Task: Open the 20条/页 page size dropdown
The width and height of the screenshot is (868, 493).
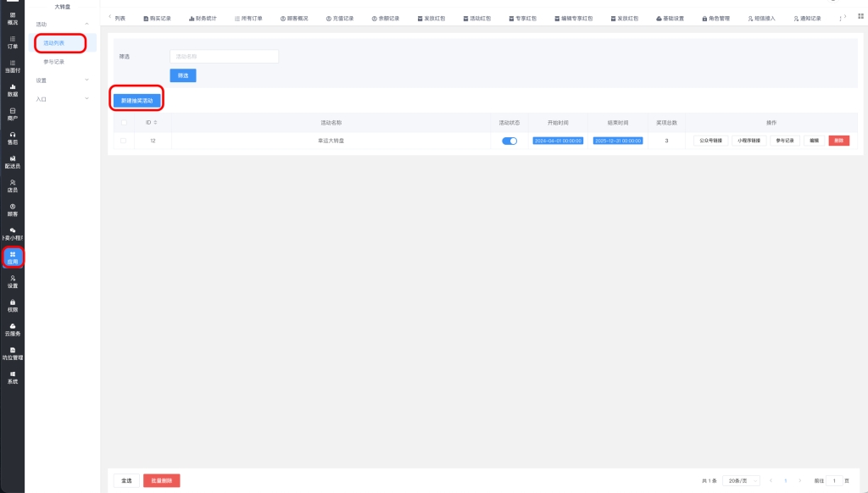Action: [x=743, y=480]
